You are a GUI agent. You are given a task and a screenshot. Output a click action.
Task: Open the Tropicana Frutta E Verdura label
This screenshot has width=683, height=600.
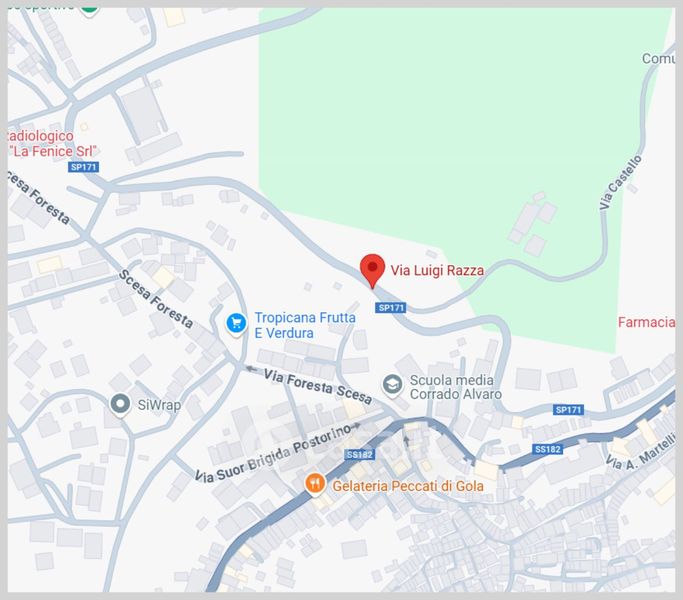point(305,325)
